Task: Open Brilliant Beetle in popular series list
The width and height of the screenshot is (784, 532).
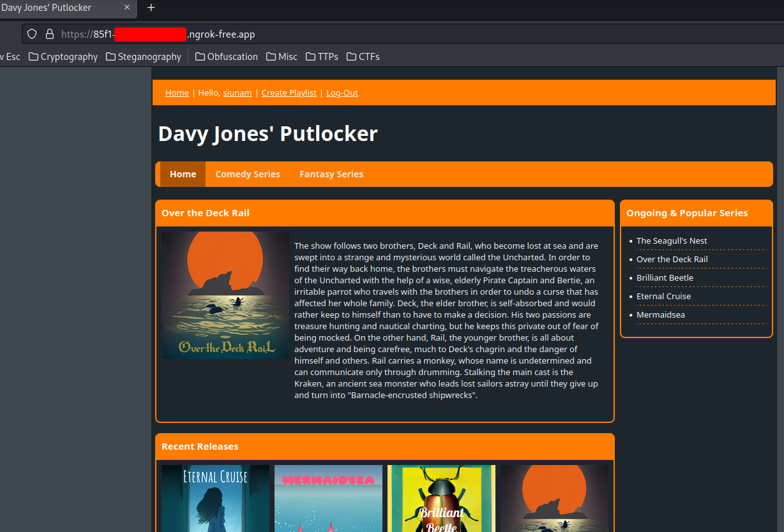Action: pos(665,277)
